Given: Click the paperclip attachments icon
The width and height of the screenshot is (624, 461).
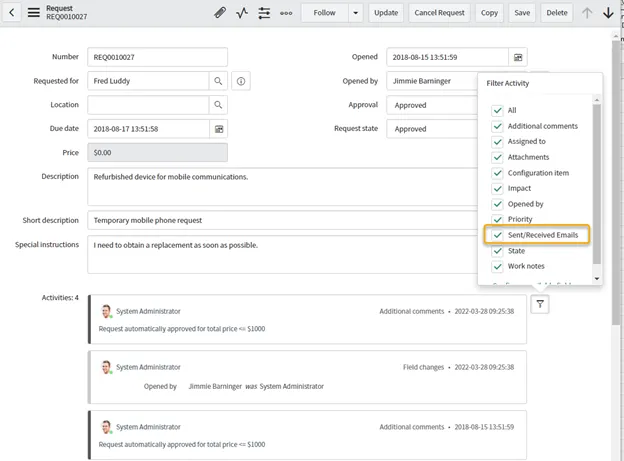Looking at the screenshot, I should [x=220, y=13].
